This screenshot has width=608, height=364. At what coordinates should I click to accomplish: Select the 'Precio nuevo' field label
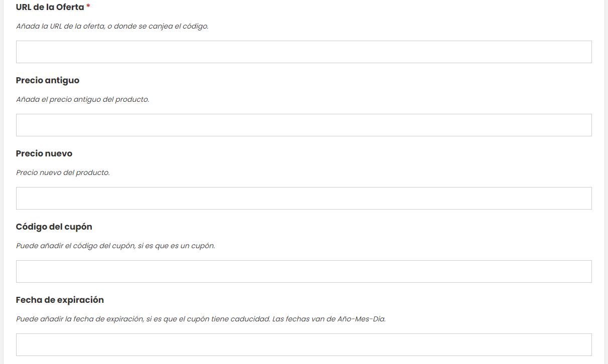pos(44,154)
